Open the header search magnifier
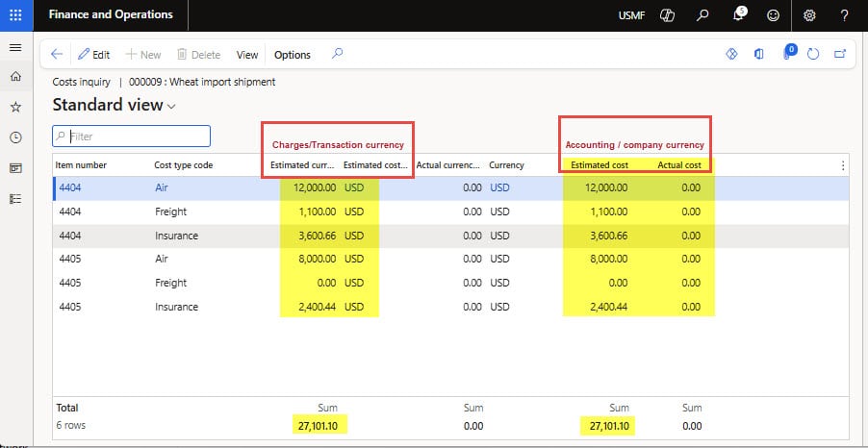Viewport: 868px width, 448px height. pyautogui.click(x=703, y=15)
